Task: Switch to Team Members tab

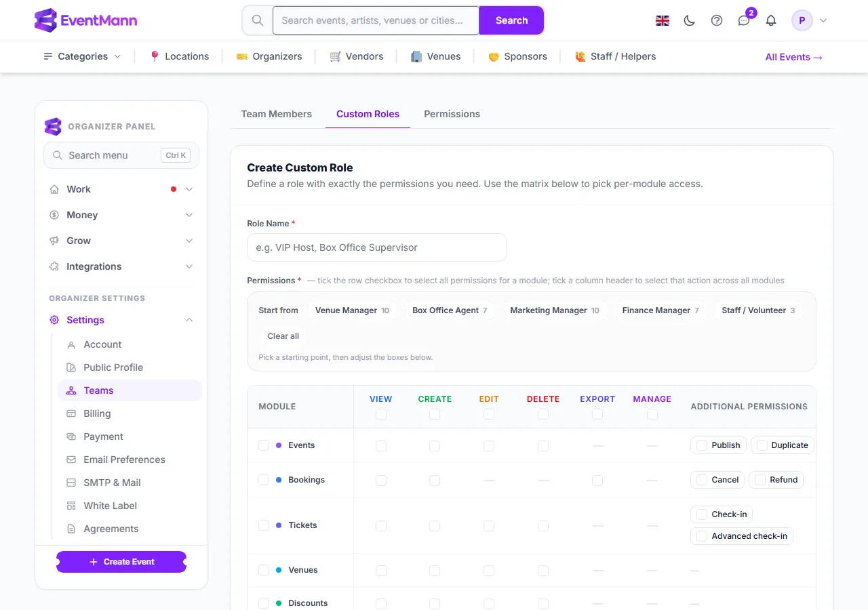Action: (277, 114)
